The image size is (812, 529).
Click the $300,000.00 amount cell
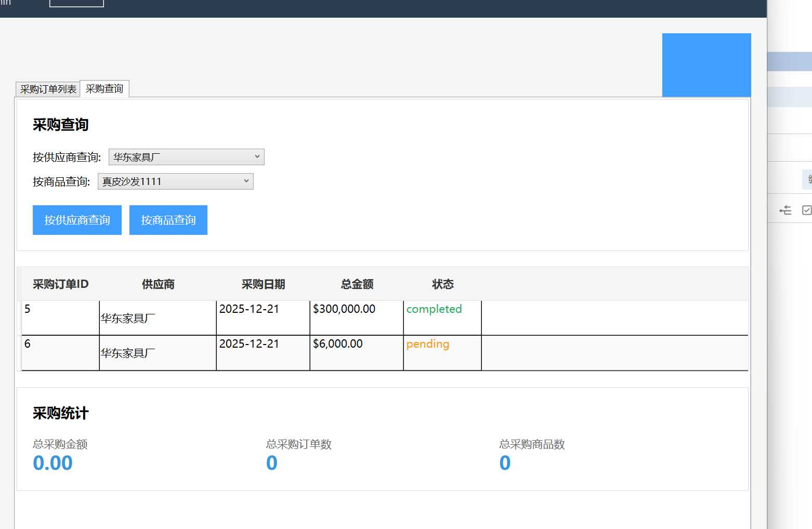pos(357,318)
